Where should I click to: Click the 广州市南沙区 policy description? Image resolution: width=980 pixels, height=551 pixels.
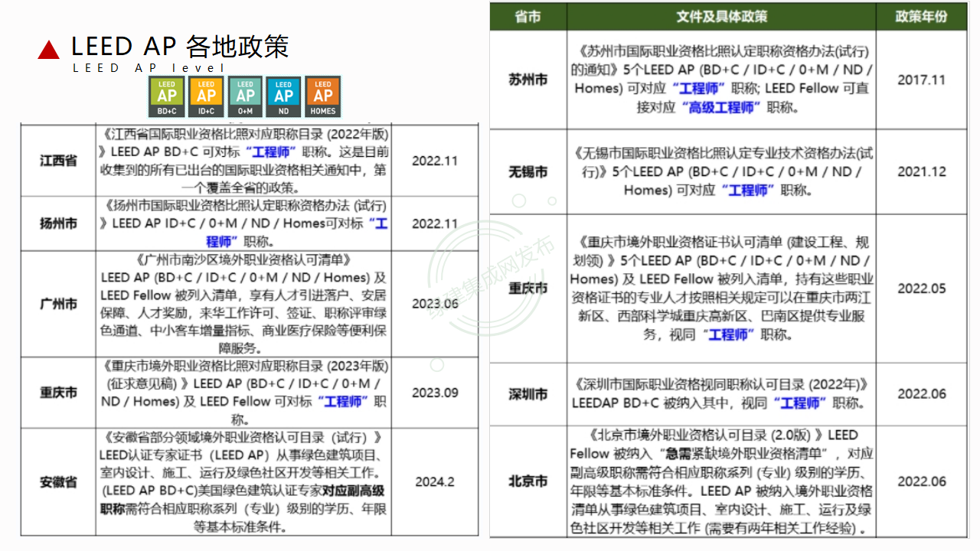pyautogui.click(x=243, y=304)
